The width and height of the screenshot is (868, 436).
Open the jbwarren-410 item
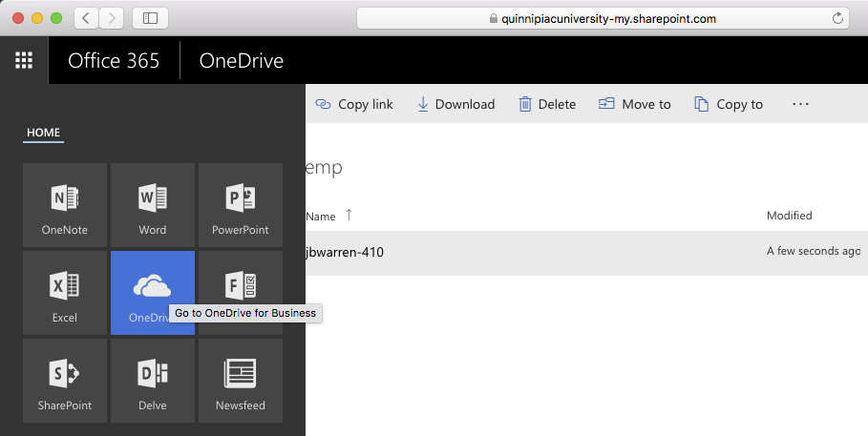345,253
